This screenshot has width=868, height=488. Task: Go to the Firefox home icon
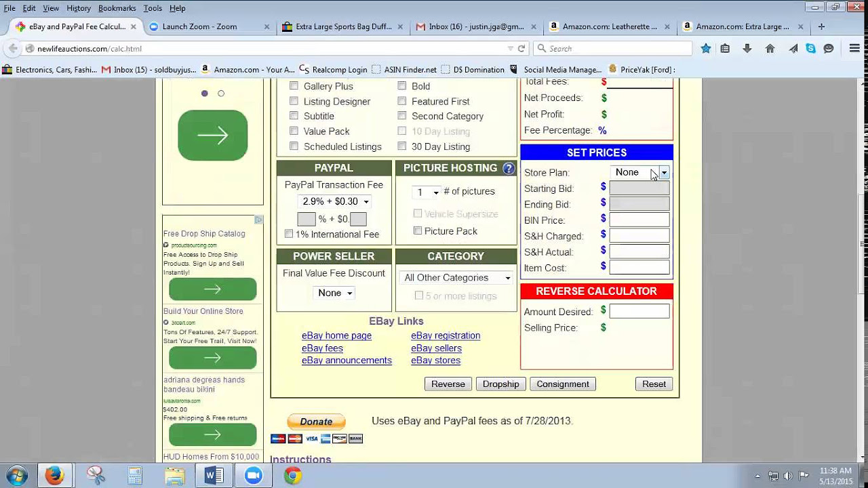[770, 48]
